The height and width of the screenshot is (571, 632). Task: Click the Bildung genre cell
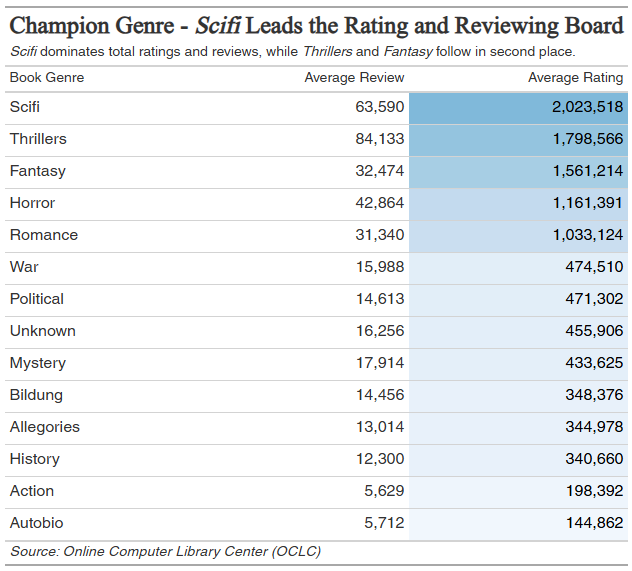[36, 395]
